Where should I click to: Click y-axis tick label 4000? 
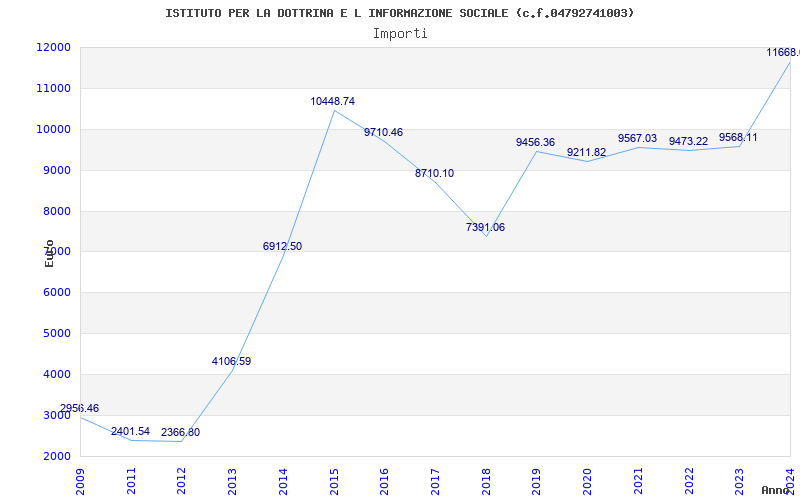[x=55, y=374]
